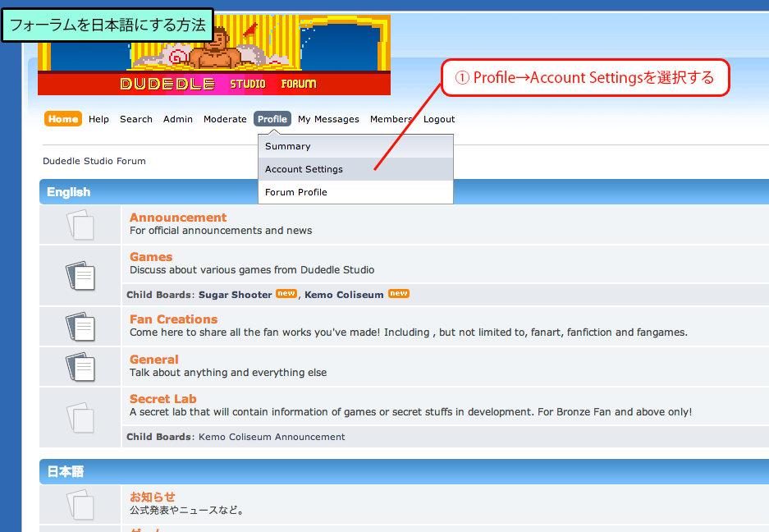Click the new badge beside Sugar Shooter
This screenshot has width=769, height=532.
pyautogui.click(x=286, y=293)
